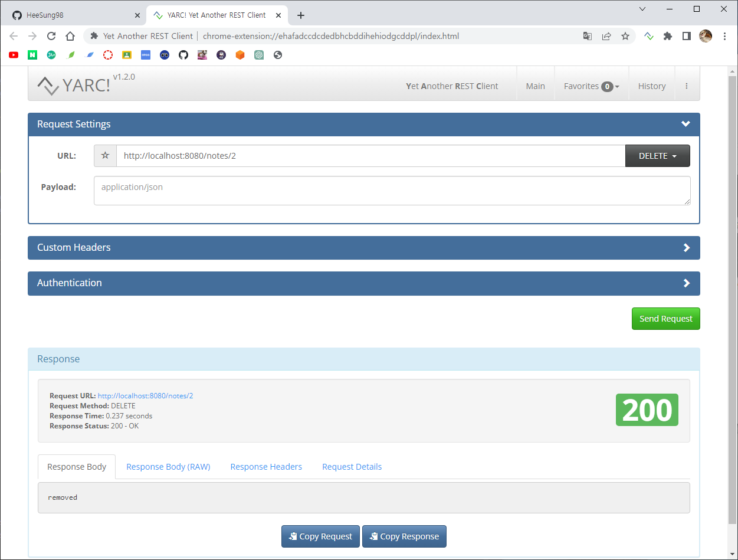Open the YouTube bookmark
The image size is (738, 560).
tap(14, 55)
